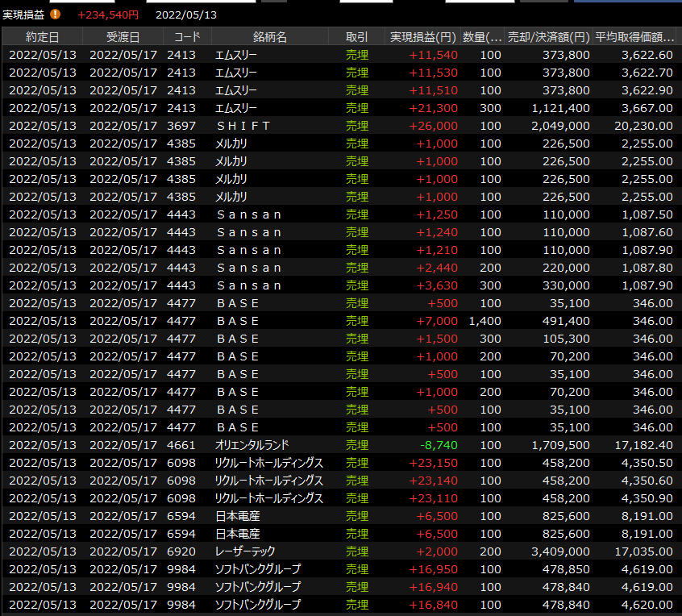682x616 pixels.
Task: Click the +234,540円 total realized profit
Action: coord(108,15)
